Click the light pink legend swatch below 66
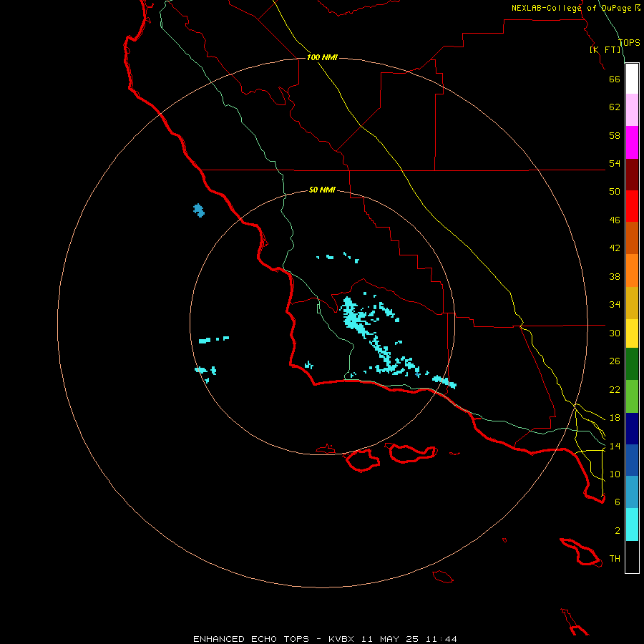The height and width of the screenshot is (644, 644). tap(632, 109)
